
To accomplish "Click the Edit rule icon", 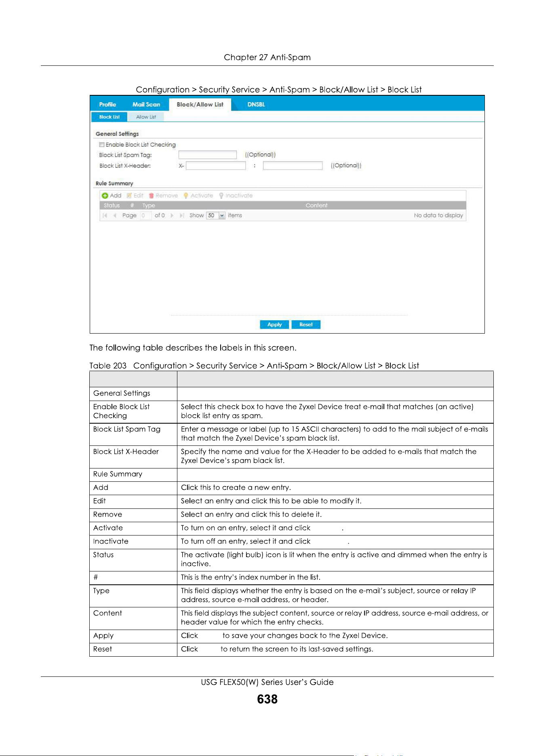I will [x=129, y=195].
